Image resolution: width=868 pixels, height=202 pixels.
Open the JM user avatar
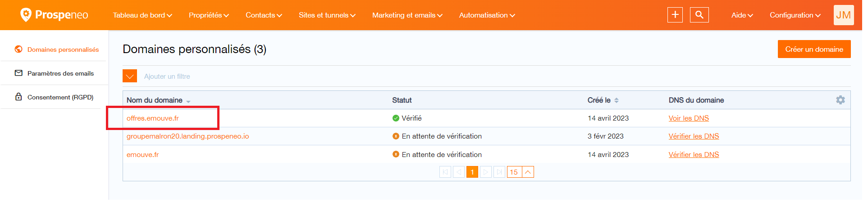click(844, 15)
